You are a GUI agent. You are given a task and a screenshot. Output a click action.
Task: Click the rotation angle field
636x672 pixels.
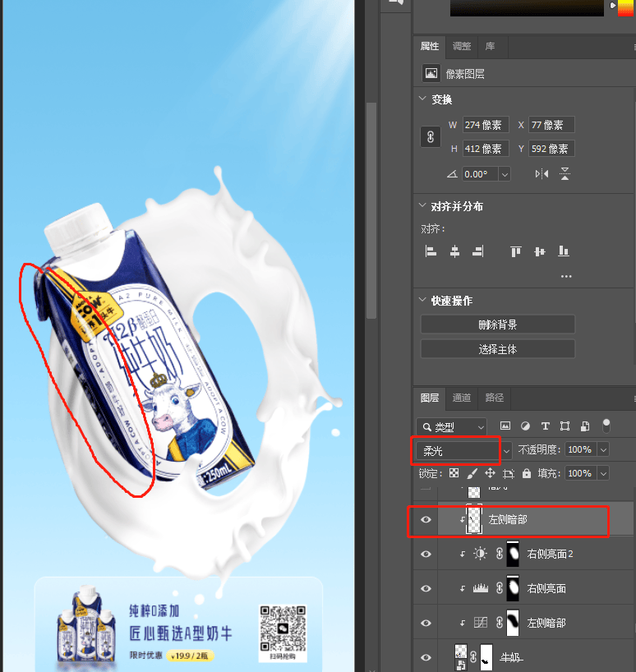(481, 174)
